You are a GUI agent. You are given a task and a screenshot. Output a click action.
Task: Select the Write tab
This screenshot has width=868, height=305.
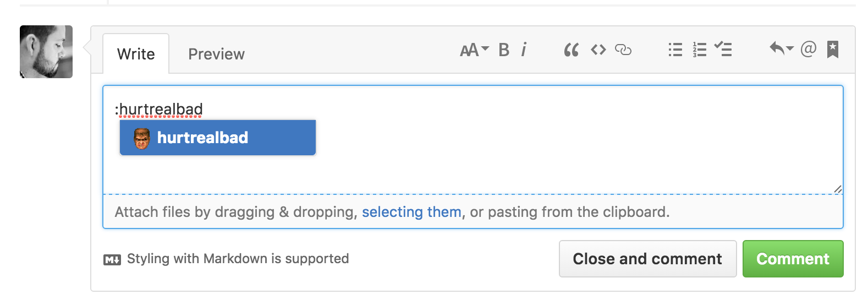point(136,54)
